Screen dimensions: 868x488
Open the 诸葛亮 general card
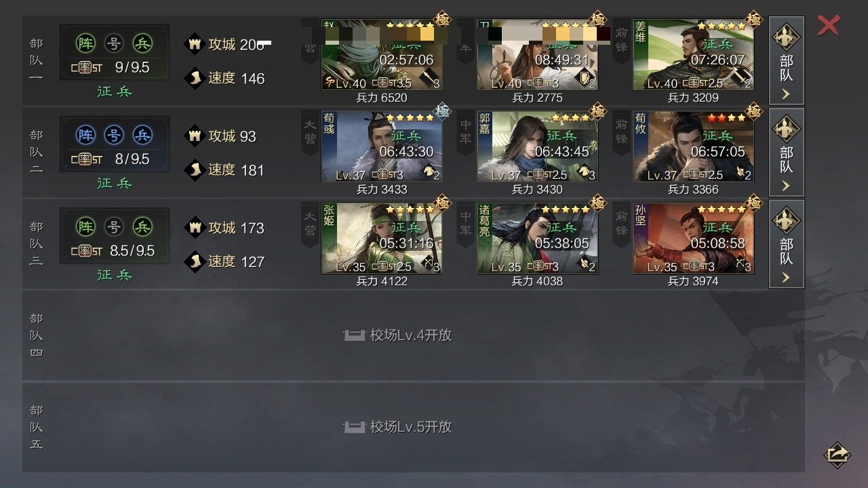(x=538, y=238)
